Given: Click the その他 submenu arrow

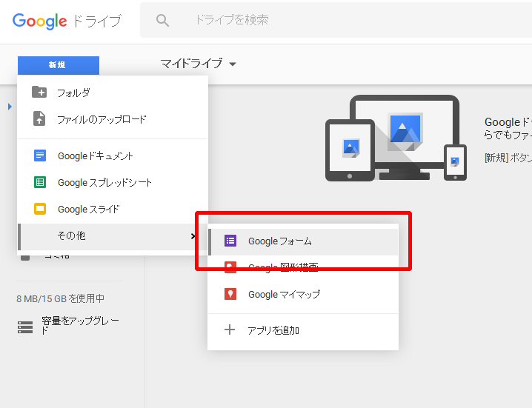Looking at the screenshot, I should pos(193,236).
